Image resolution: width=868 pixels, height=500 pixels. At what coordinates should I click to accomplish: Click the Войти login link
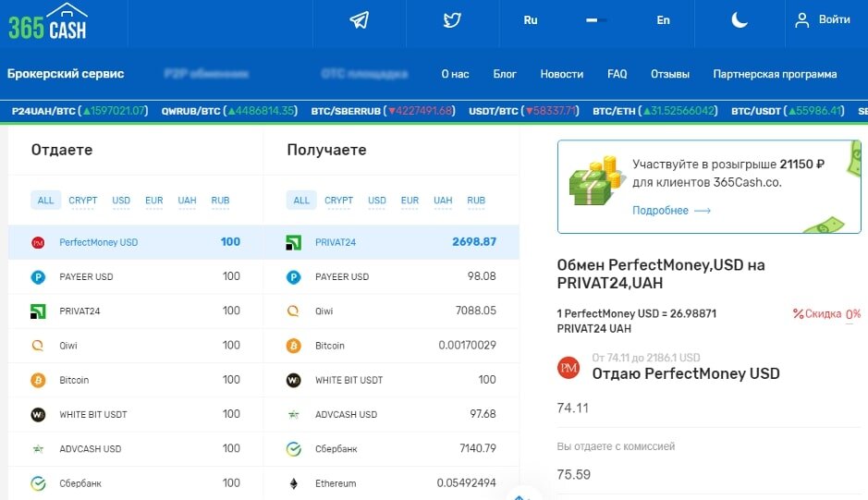point(834,19)
